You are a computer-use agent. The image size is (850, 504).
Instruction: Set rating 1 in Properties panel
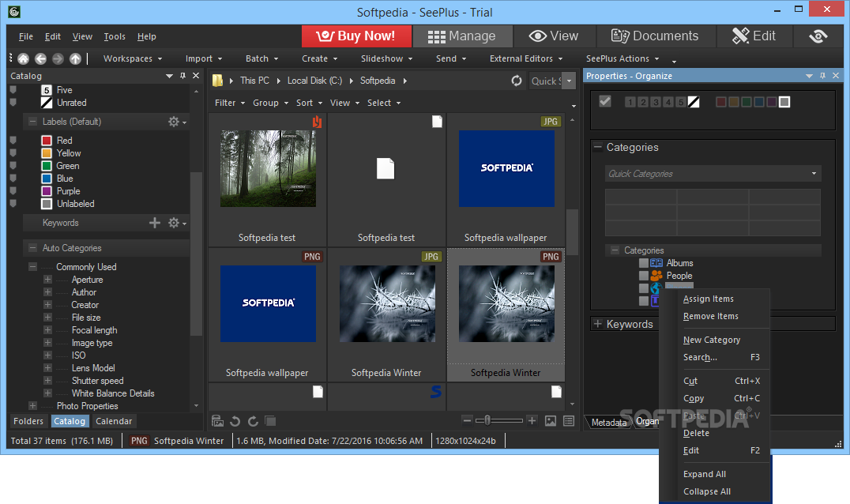(630, 102)
